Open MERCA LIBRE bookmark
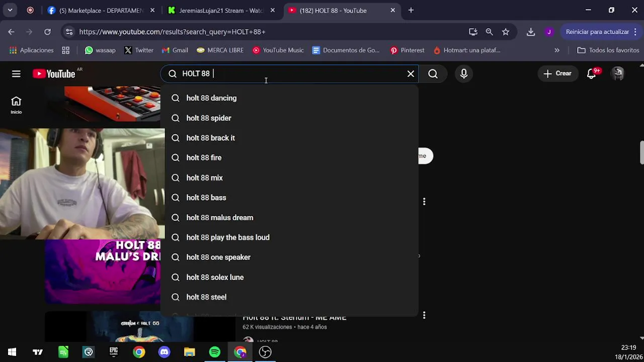Viewport: 644px width, 362px height. (x=220, y=50)
